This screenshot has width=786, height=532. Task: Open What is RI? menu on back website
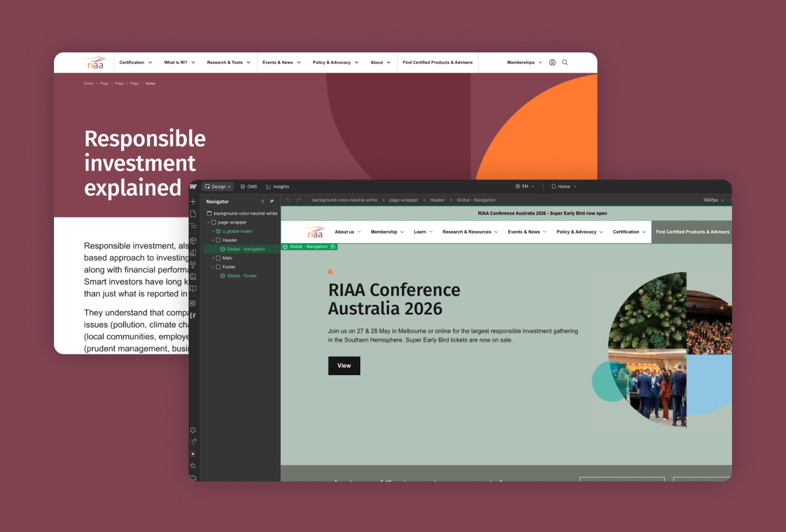coord(180,62)
